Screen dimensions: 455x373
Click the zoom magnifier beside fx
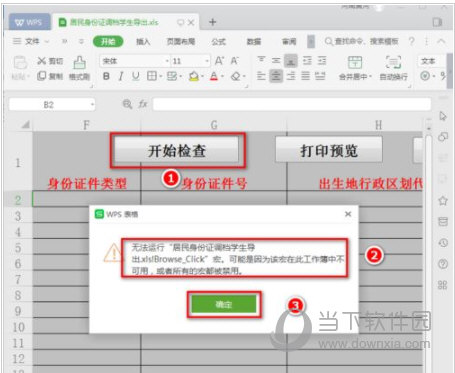point(127,104)
